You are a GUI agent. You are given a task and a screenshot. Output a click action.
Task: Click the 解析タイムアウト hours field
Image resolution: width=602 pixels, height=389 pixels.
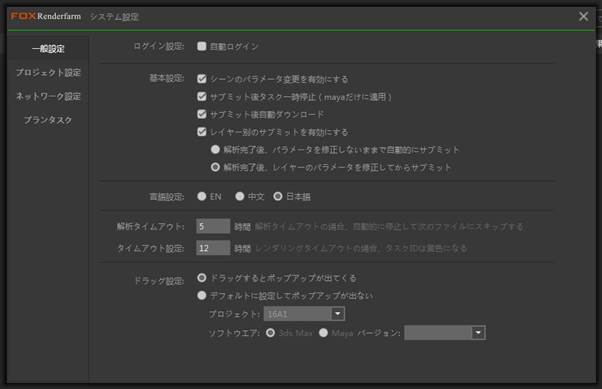[213, 226]
